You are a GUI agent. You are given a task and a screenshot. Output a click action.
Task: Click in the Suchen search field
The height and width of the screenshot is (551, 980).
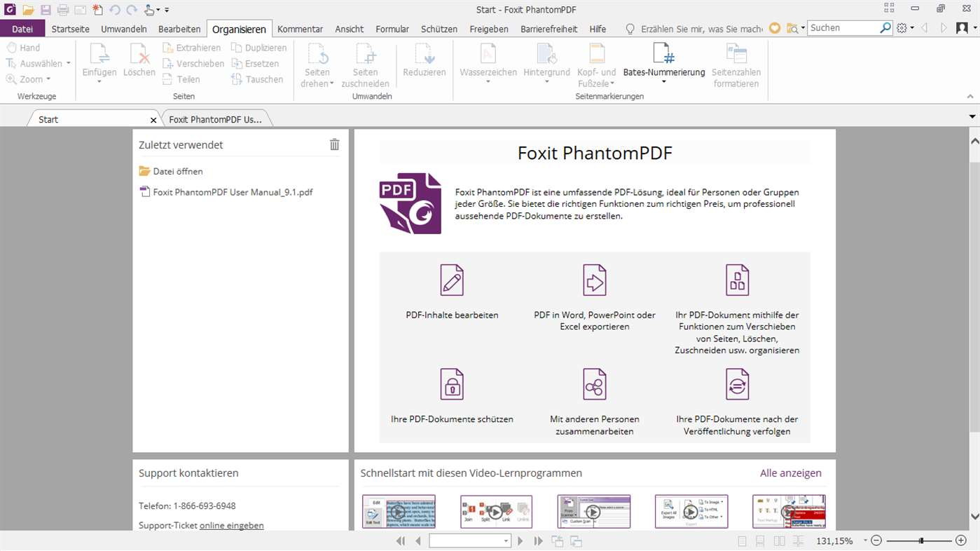pos(843,28)
